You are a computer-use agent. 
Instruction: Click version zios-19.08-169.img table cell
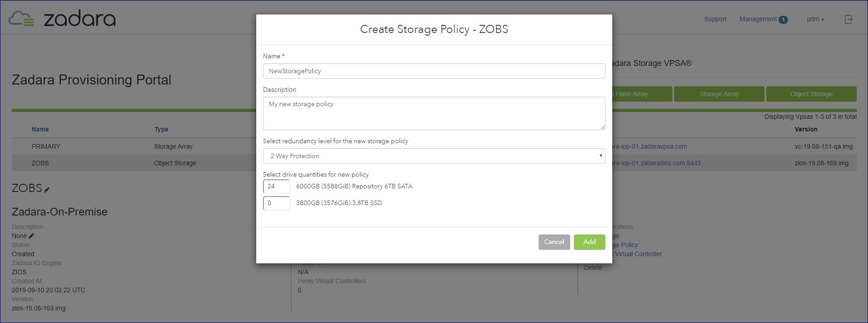coord(821,163)
